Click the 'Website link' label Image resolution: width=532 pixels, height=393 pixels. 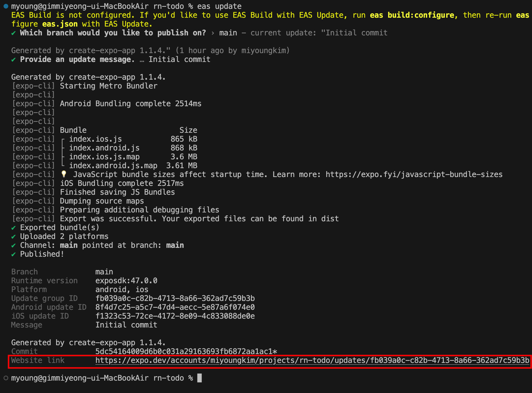point(38,361)
